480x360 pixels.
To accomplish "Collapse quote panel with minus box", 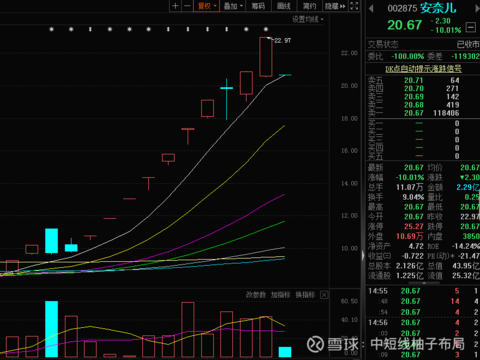I will click(x=471, y=27).
